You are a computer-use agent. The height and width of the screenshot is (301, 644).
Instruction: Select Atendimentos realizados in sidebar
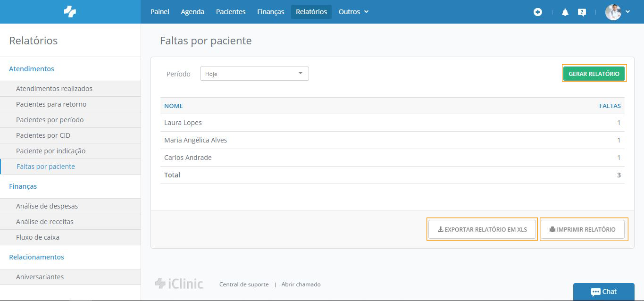(70, 89)
